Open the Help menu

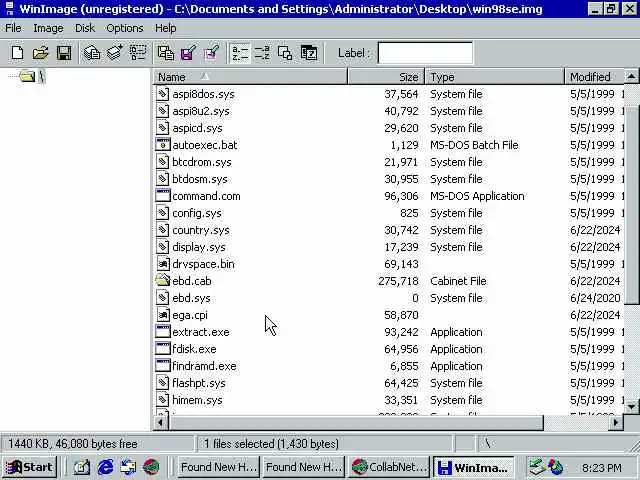pyautogui.click(x=165, y=28)
